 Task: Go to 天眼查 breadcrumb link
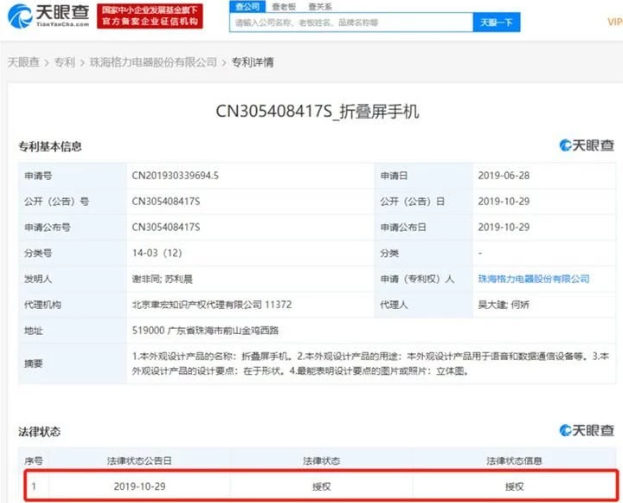click(23, 62)
